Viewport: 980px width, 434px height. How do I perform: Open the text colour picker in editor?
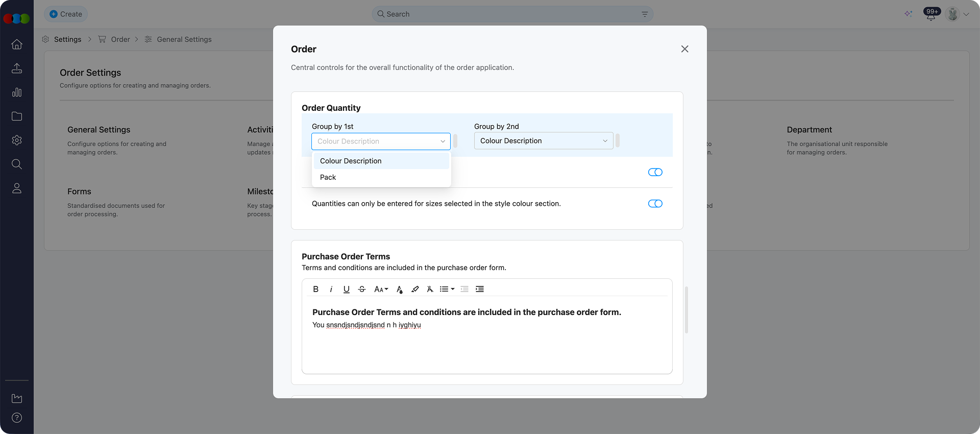(399, 289)
